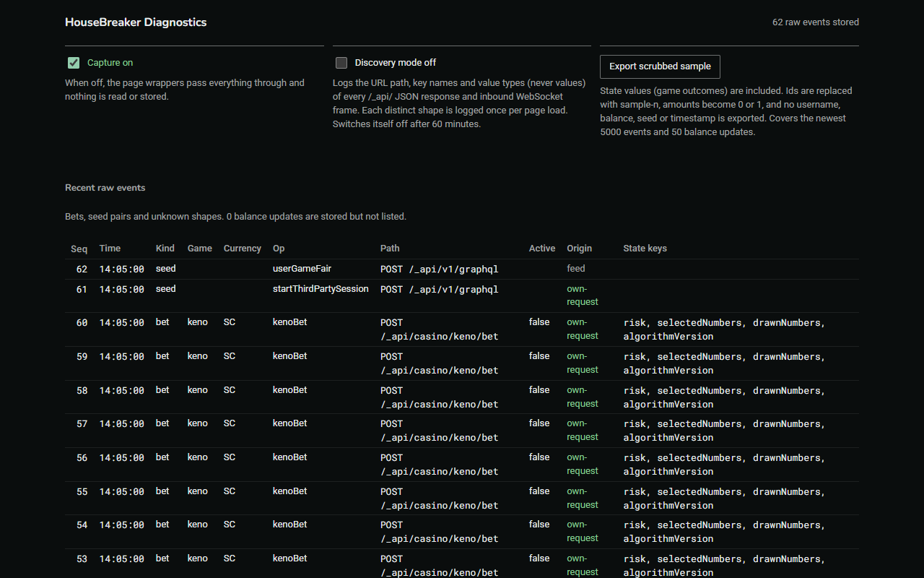Select the Currency column header
The height and width of the screenshot is (578, 924).
pyautogui.click(x=243, y=249)
